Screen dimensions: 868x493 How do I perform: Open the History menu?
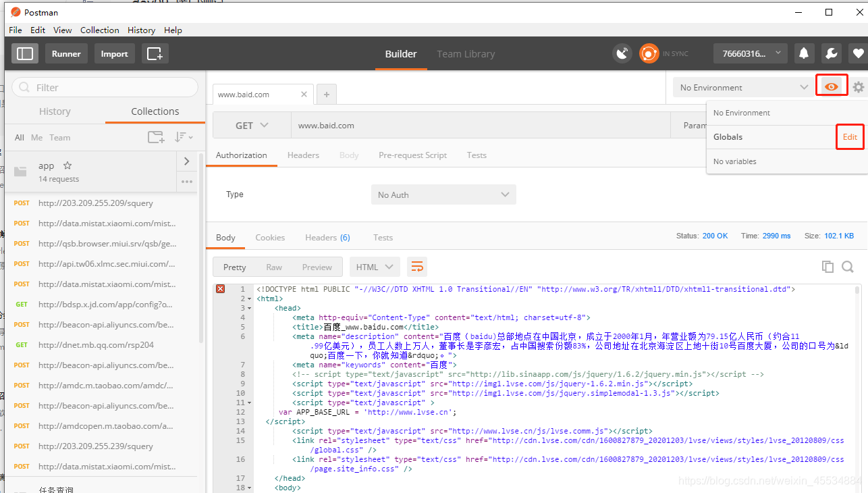point(141,30)
